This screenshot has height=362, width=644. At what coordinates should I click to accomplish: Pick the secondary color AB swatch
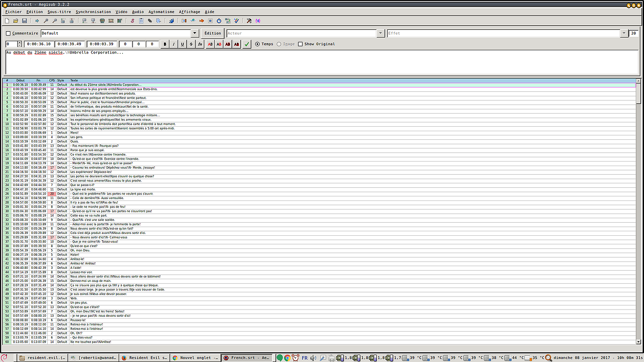219,44
